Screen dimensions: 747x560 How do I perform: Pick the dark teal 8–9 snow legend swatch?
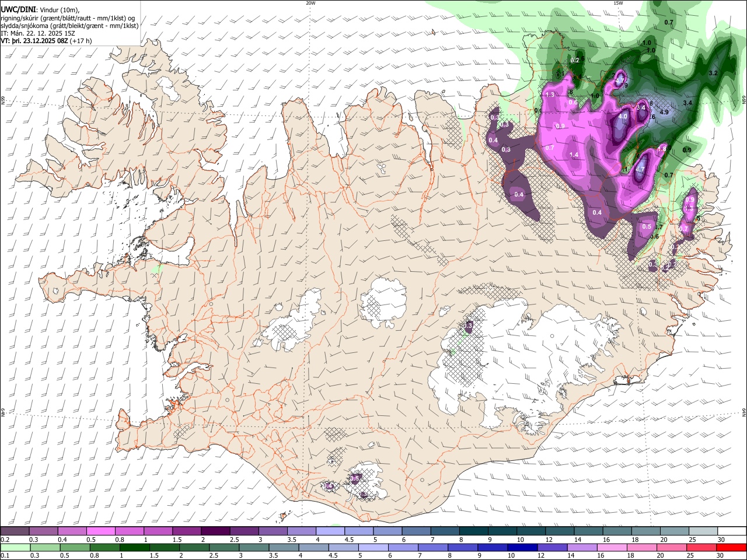click(474, 531)
